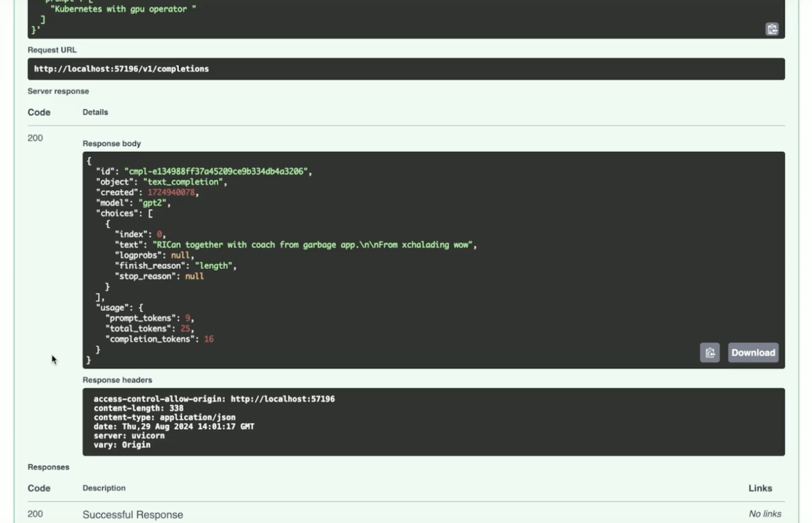
Task: Click the prompt text "Kubernetes with gpu operator"
Action: point(123,9)
